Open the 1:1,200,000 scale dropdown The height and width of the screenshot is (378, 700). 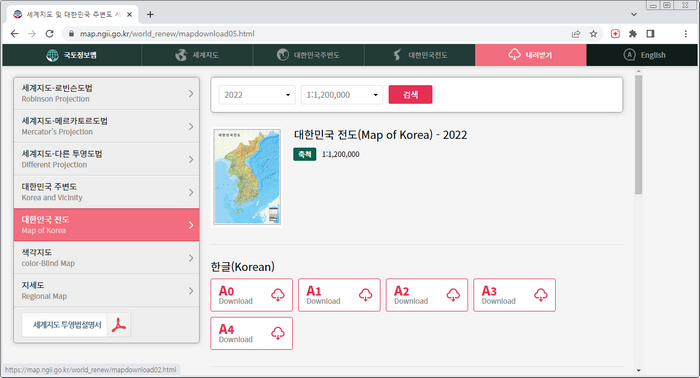pos(342,95)
